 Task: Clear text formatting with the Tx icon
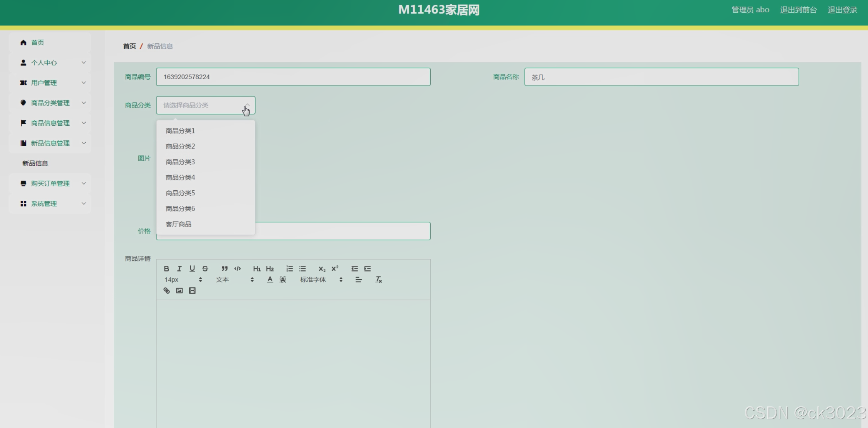pos(378,280)
